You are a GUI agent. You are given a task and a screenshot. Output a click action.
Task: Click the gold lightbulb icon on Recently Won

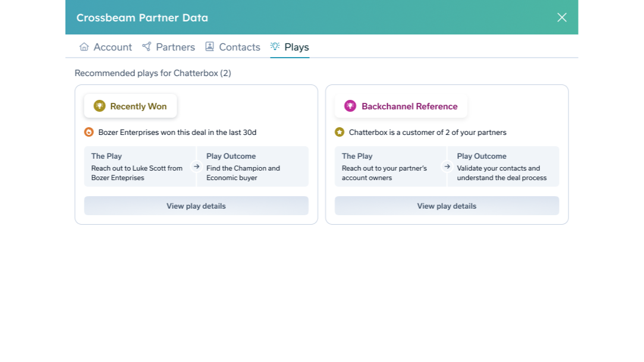(x=99, y=106)
